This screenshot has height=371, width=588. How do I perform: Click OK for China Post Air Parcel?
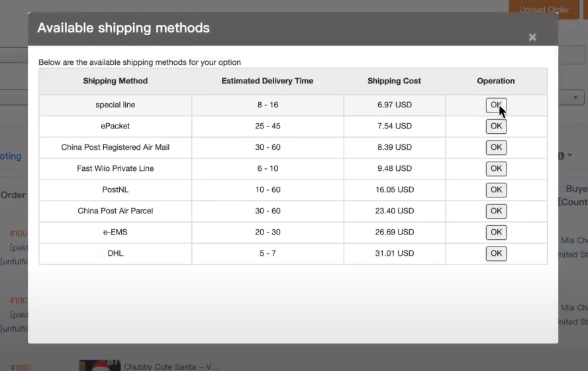pos(496,211)
